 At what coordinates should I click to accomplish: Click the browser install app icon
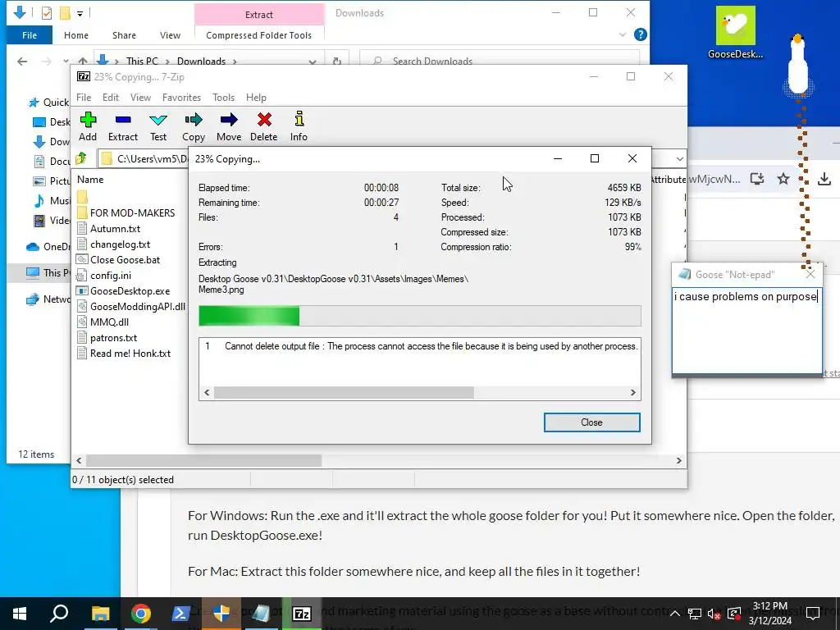757,179
